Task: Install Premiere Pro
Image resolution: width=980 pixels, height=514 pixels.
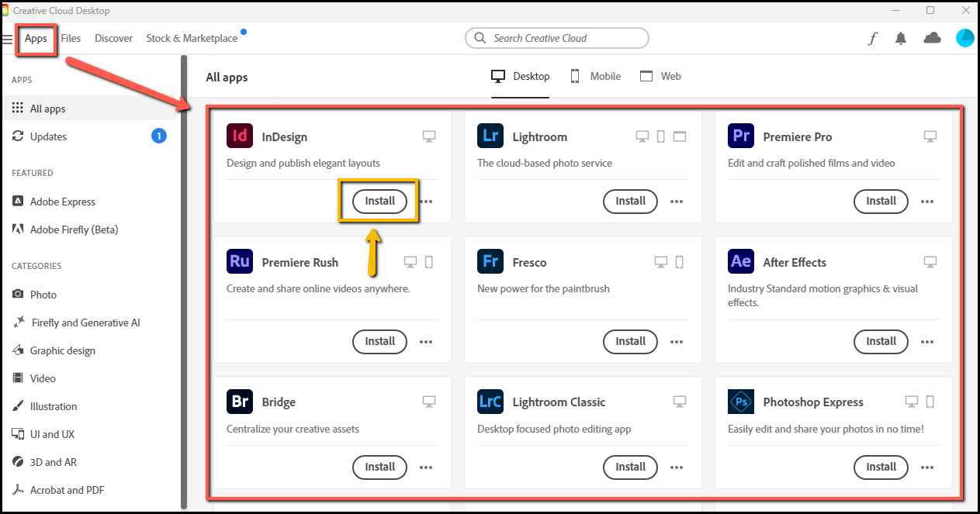Action: tap(881, 201)
